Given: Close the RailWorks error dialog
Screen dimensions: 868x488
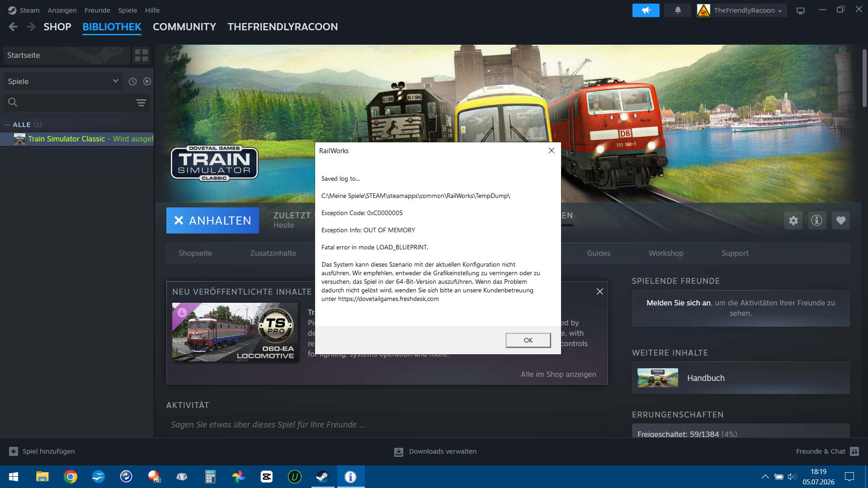Looking at the screenshot, I should (x=551, y=150).
